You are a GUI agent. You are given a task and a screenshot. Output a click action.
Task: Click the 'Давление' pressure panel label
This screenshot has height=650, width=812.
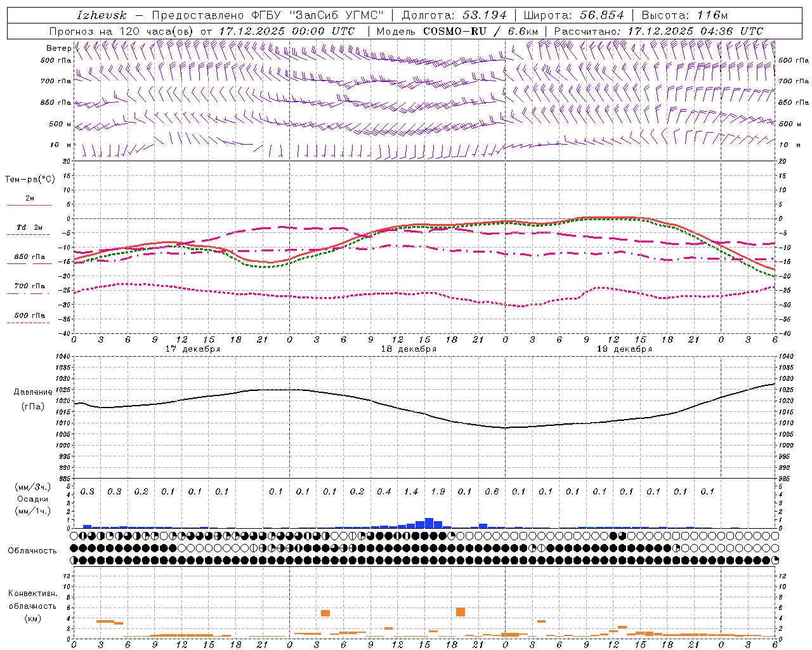click(33, 392)
